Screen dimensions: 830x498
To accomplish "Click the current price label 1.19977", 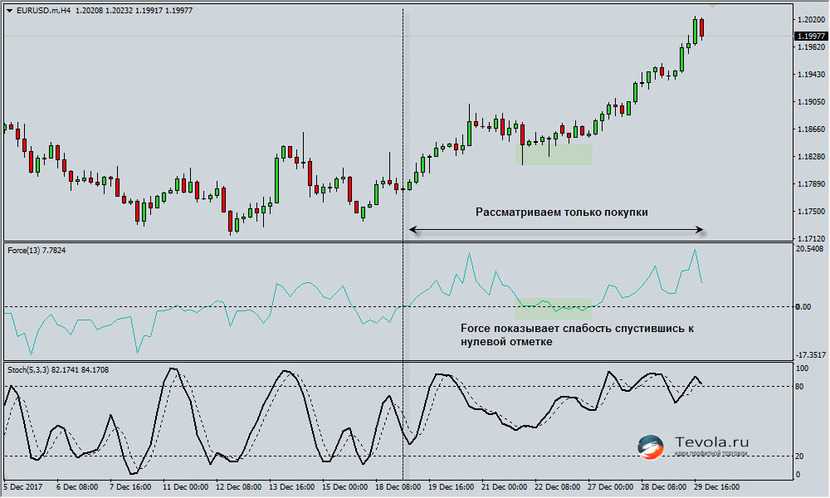I will tap(809, 36).
